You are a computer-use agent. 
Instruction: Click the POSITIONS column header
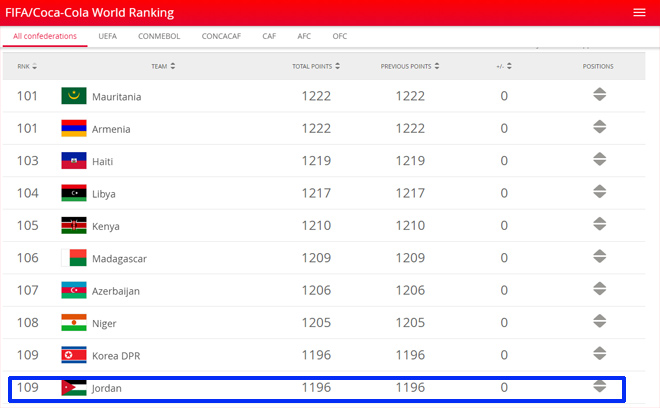[598, 66]
